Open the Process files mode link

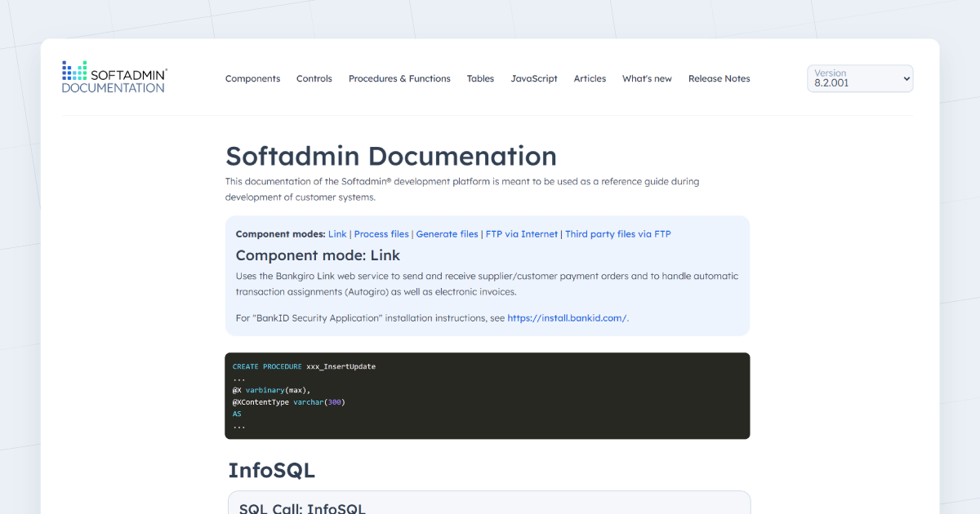pos(381,233)
